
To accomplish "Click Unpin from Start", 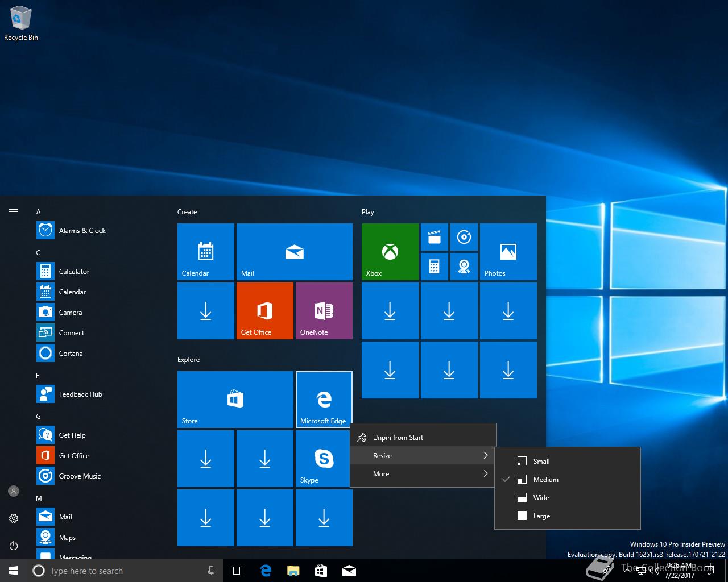I will pyautogui.click(x=398, y=438).
